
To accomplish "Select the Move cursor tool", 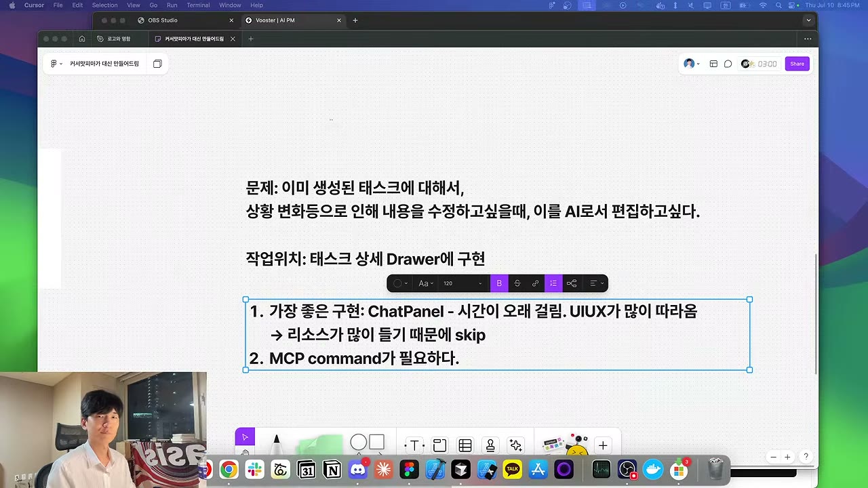I will pos(245,437).
